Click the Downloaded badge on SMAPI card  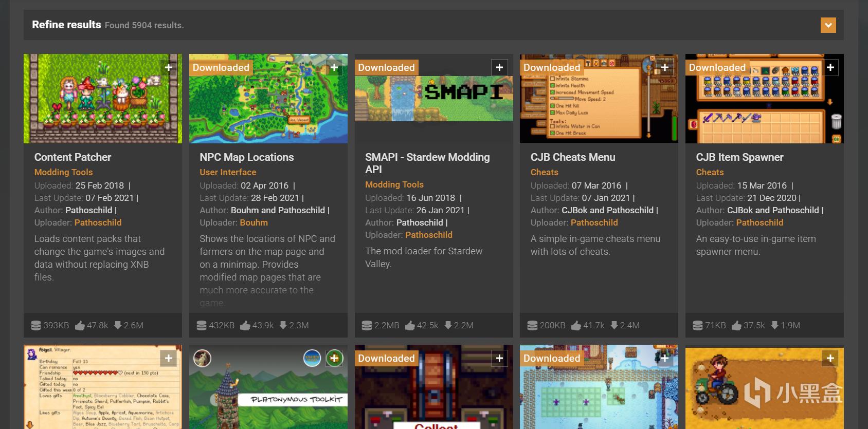pyautogui.click(x=386, y=68)
